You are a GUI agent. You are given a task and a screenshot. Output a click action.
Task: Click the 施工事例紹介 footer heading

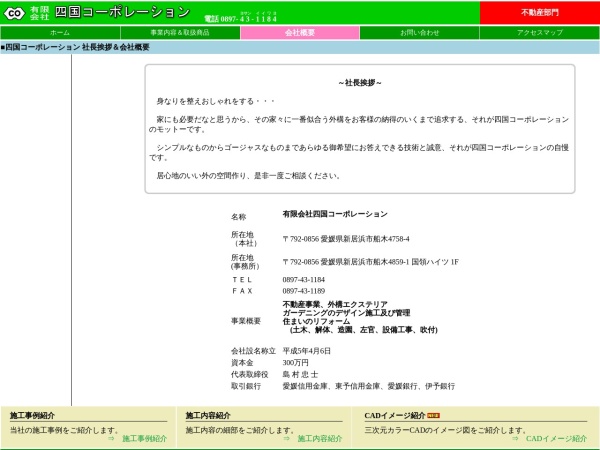coord(32,416)
